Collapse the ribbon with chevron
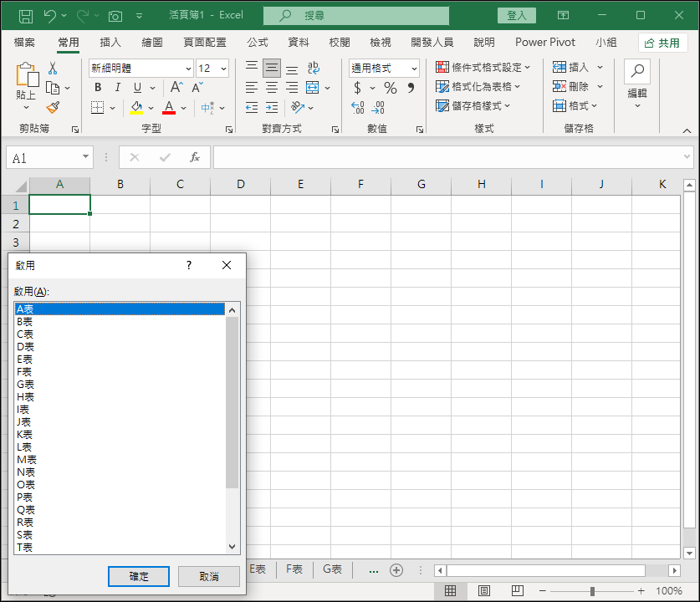The width and height of the screenshot is (700, 602). pos(687,130)
